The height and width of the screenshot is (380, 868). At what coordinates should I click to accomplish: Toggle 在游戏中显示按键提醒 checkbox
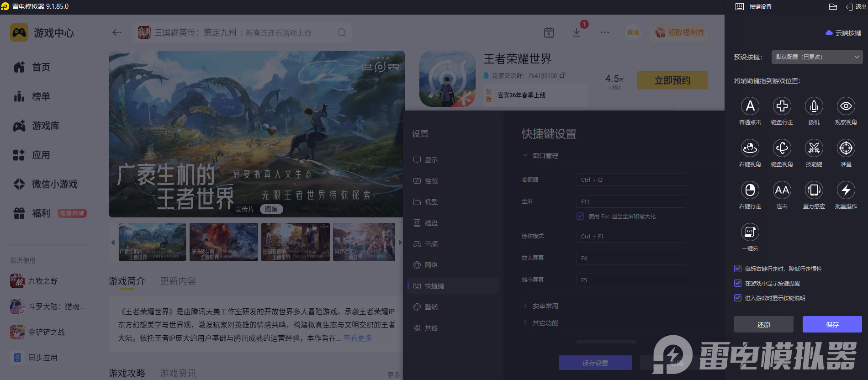738,283
